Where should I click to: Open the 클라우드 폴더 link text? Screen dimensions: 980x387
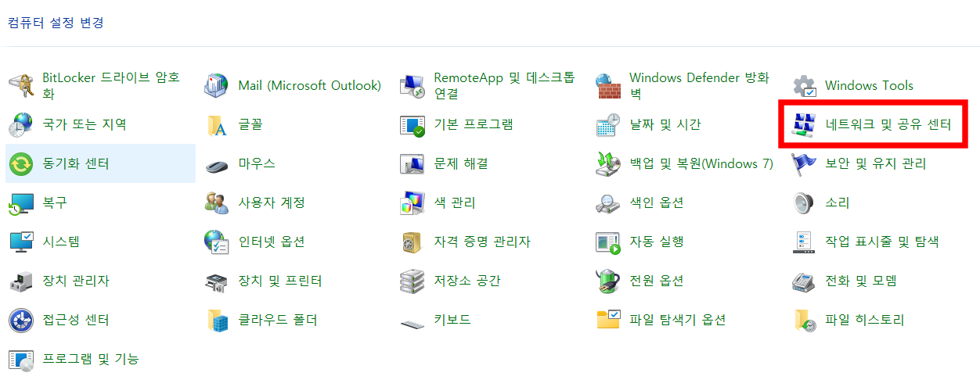coord(278,320)
